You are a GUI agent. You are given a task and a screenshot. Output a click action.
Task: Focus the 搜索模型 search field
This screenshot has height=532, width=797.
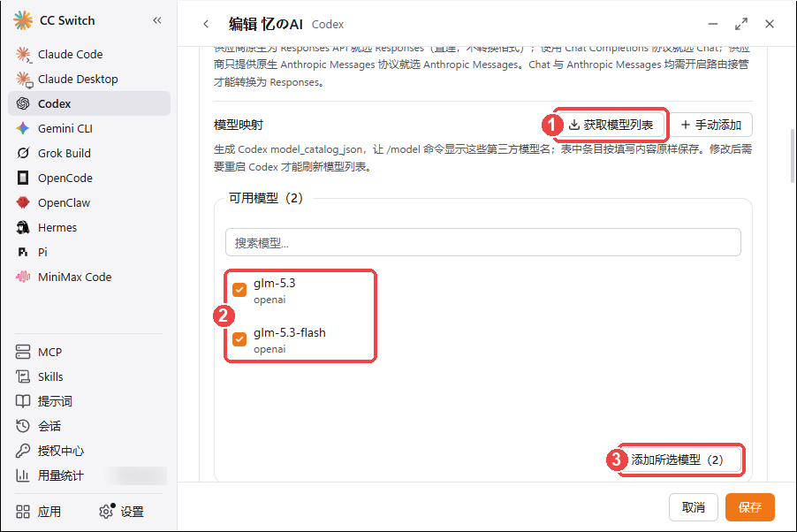click(x=482, y=243)
